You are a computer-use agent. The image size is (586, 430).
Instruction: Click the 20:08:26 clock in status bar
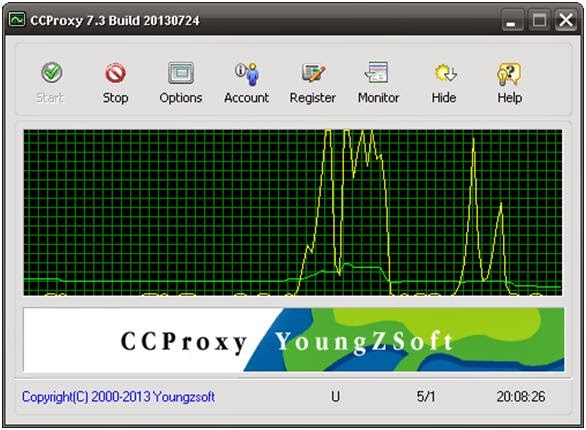(521, 396)
